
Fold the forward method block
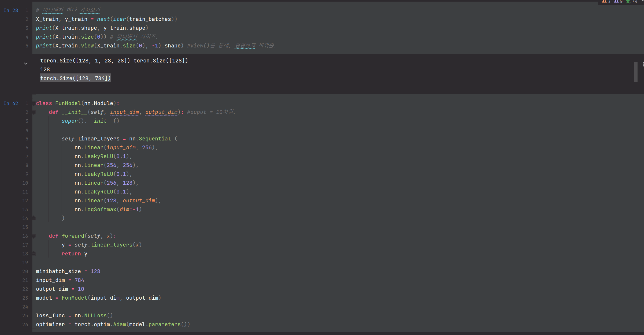(34, 236)
